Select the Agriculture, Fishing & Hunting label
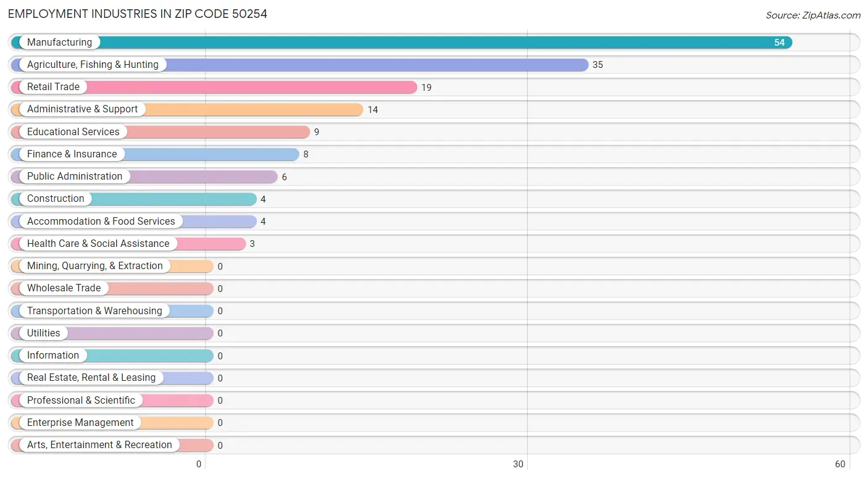Viewport: 868px width, 479px height. point(93,64)
